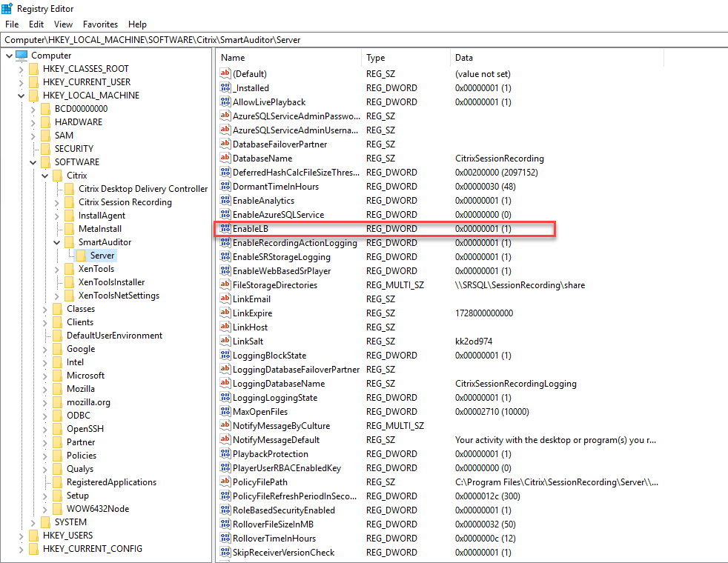Open the View menu
The image size is (728, 563).
[x=63, y=24]
